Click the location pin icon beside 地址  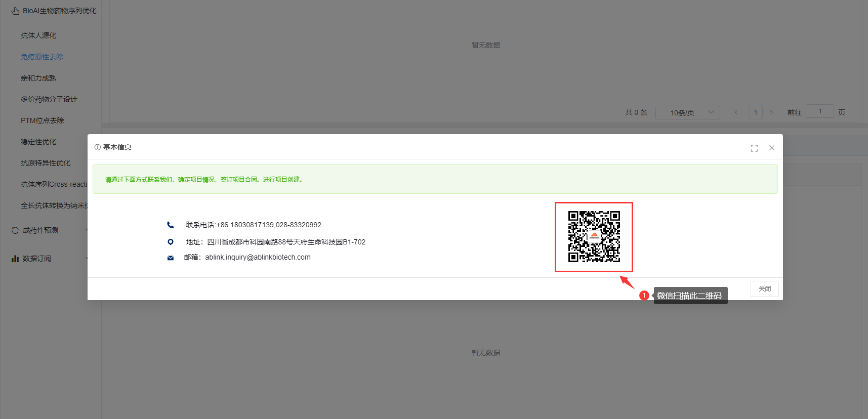(x=171, y=242)
